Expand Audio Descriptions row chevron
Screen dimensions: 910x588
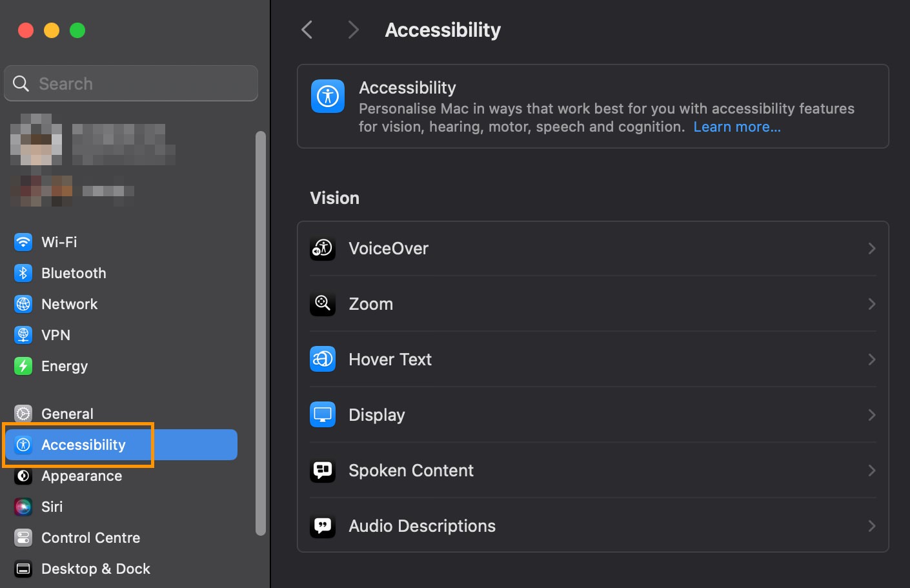pos(872,526)
